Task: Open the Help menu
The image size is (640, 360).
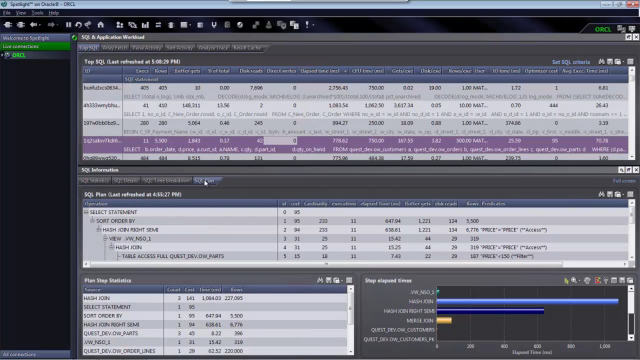Action: (53, 13)
